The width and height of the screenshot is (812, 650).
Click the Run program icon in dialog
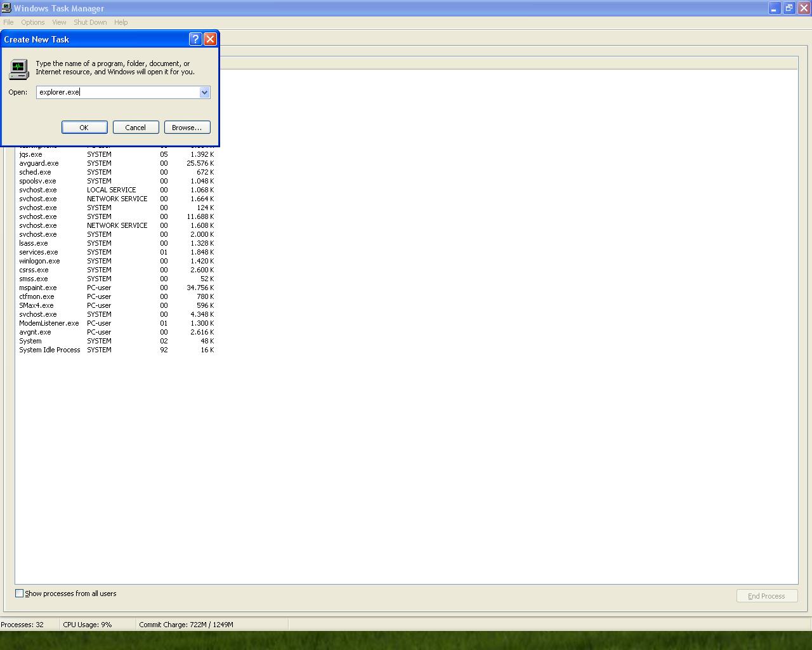tap(19, 69)
